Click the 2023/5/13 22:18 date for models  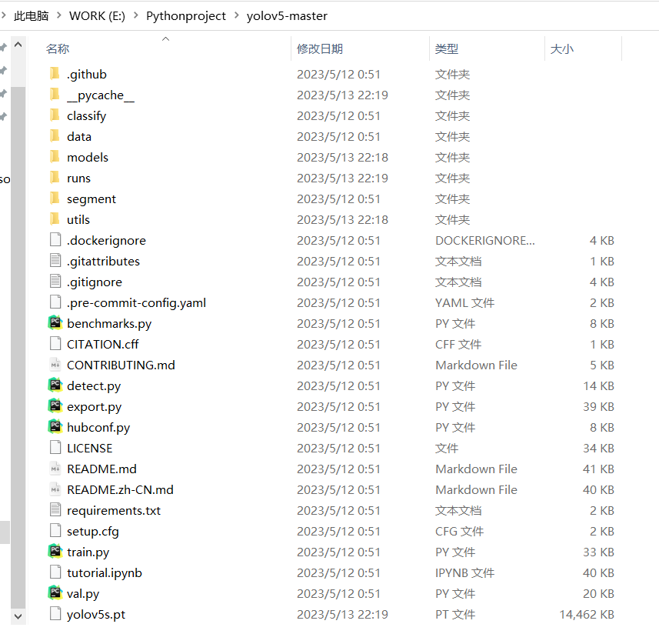click(342, 157)
